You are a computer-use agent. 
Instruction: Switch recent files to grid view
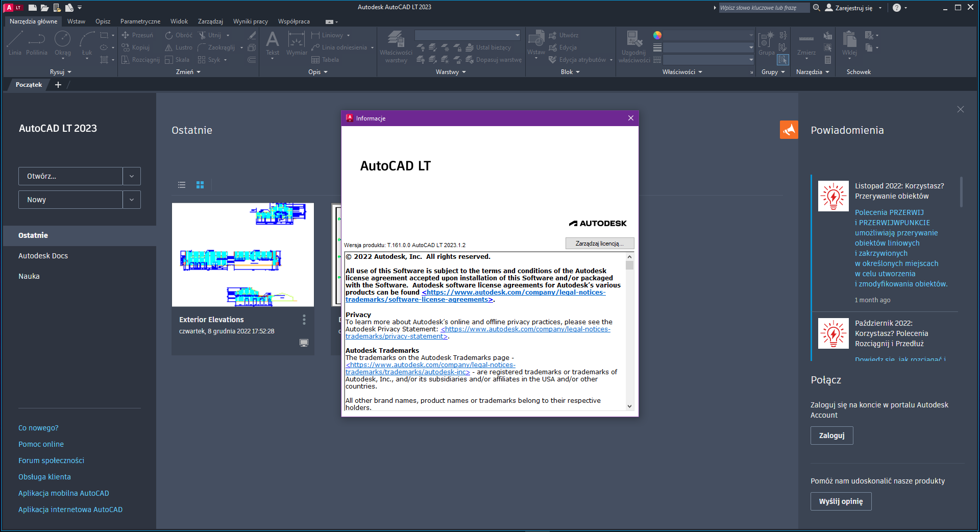pos(200,185)
